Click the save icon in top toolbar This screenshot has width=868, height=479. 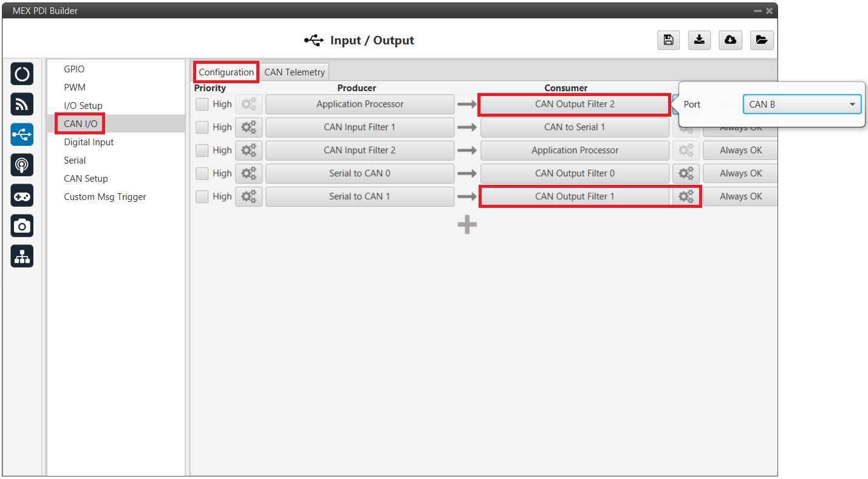pos(668,40)
